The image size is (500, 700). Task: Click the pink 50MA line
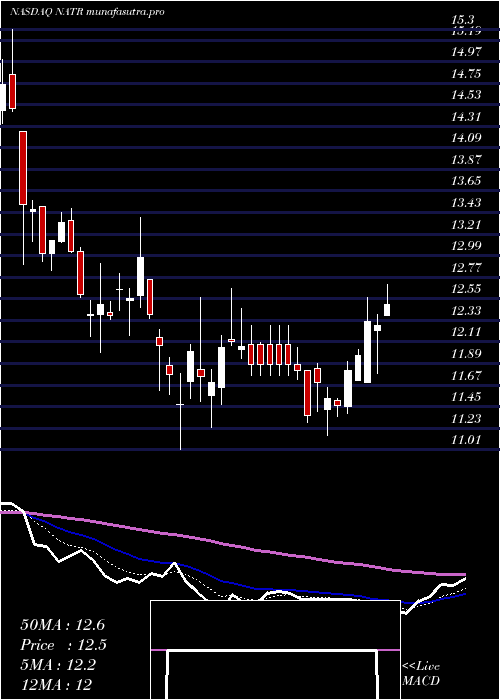click(x=232, y=546)
